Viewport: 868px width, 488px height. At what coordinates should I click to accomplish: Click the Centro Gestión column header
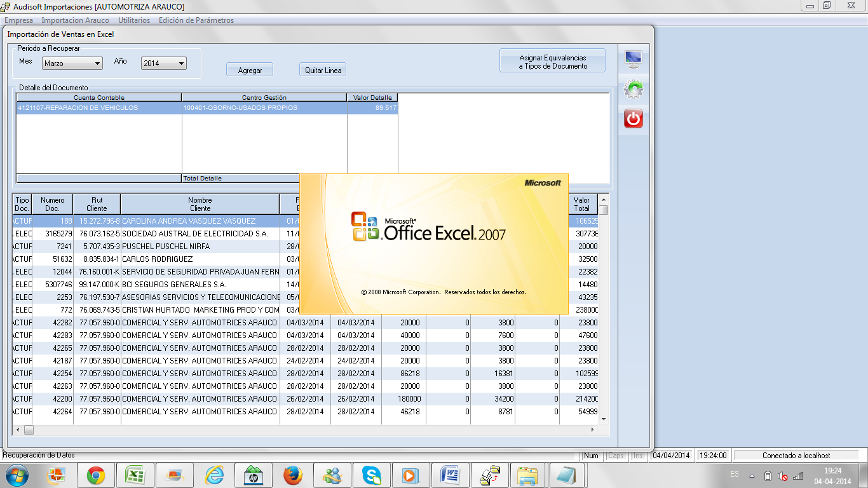[x=264, y=97]
